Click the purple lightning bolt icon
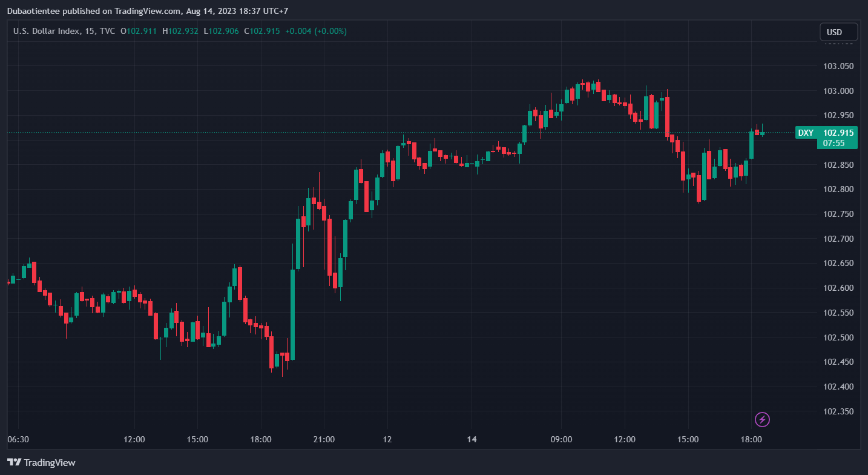868x475 pixels. (763, 419)
